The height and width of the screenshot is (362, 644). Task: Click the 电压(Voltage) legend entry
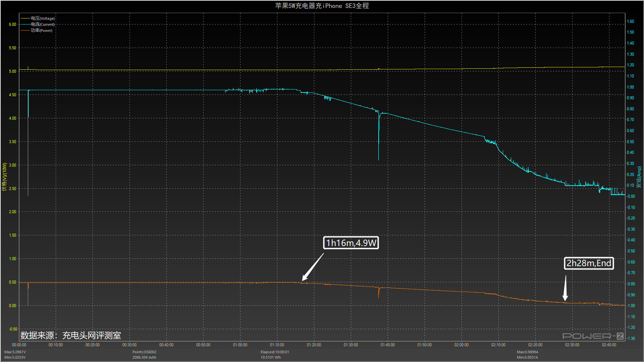(x=38, y=18)
